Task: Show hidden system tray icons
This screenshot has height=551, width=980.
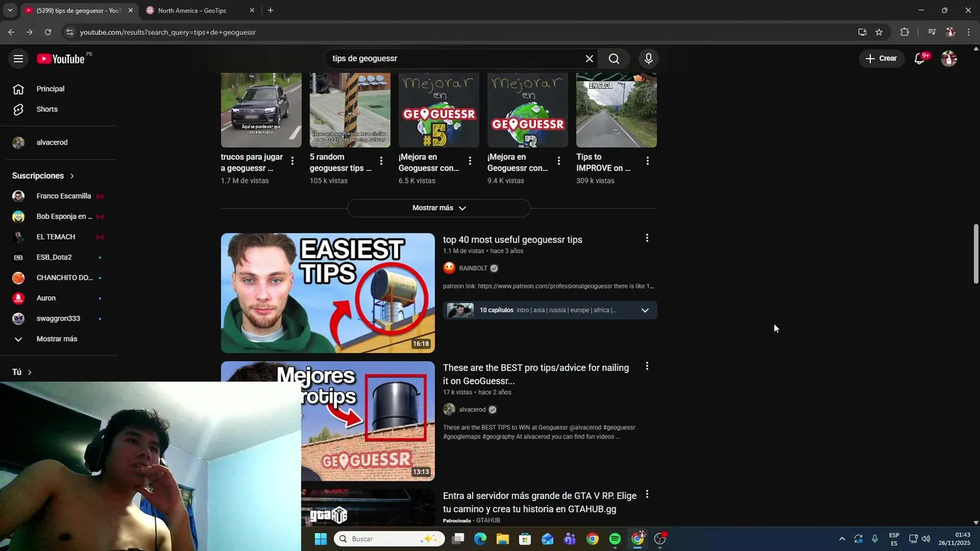Action: (841, 539)
